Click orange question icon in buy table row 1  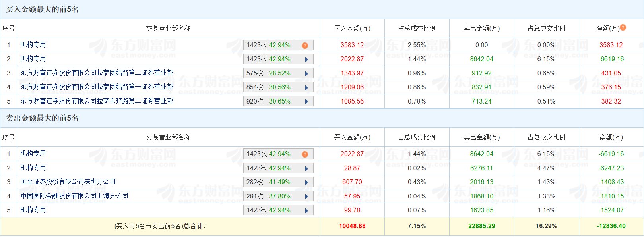(305, 45)
